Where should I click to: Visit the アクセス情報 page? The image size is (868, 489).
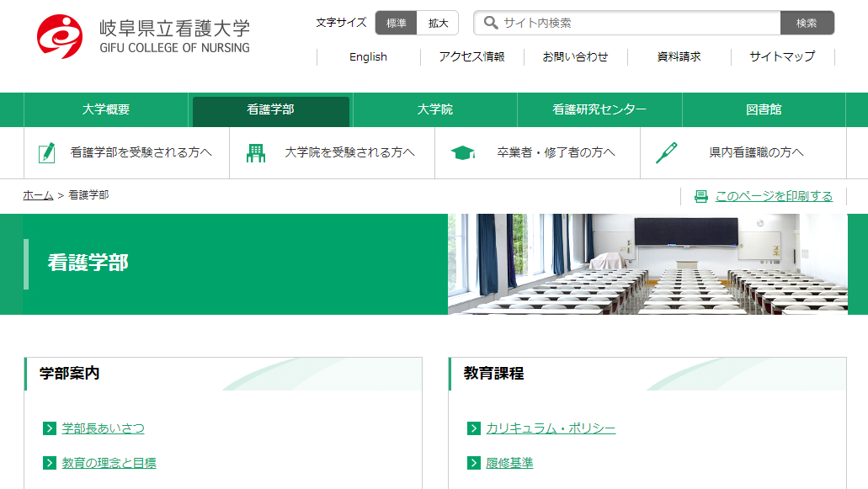[x=472, y=56]
